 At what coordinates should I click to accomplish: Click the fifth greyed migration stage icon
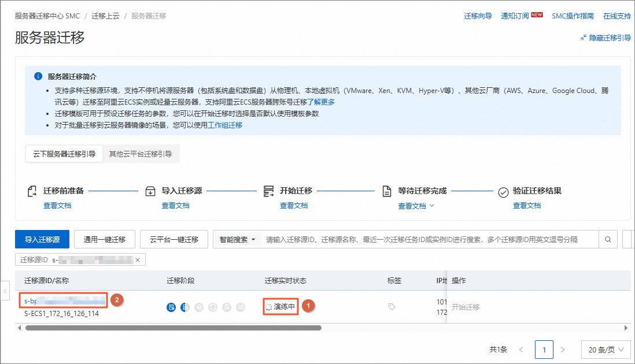tap(227, 307)
